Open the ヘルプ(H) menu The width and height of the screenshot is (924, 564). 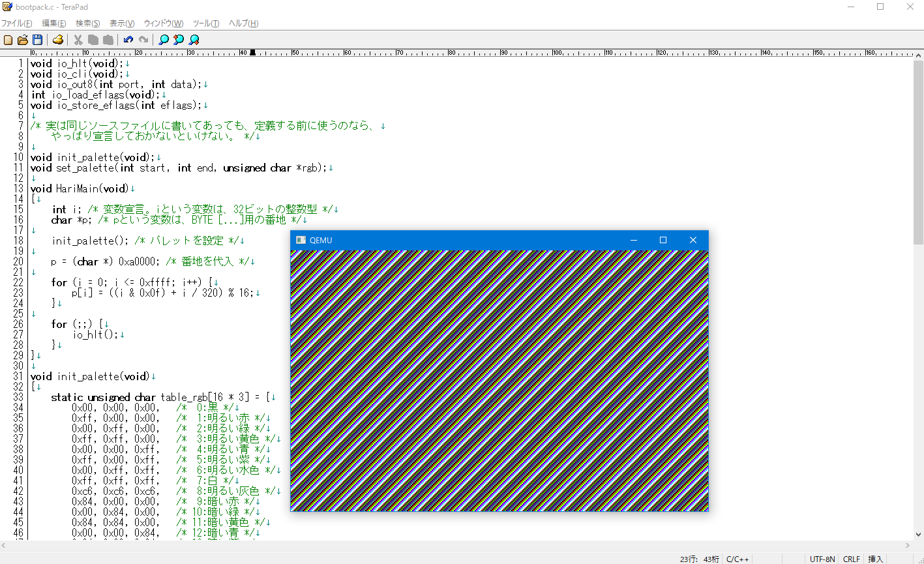243,23
